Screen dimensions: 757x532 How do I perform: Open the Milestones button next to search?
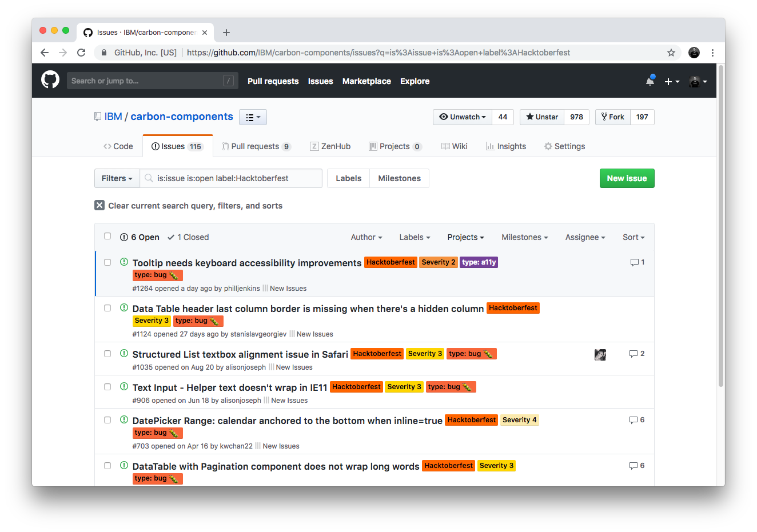(399, 178)
